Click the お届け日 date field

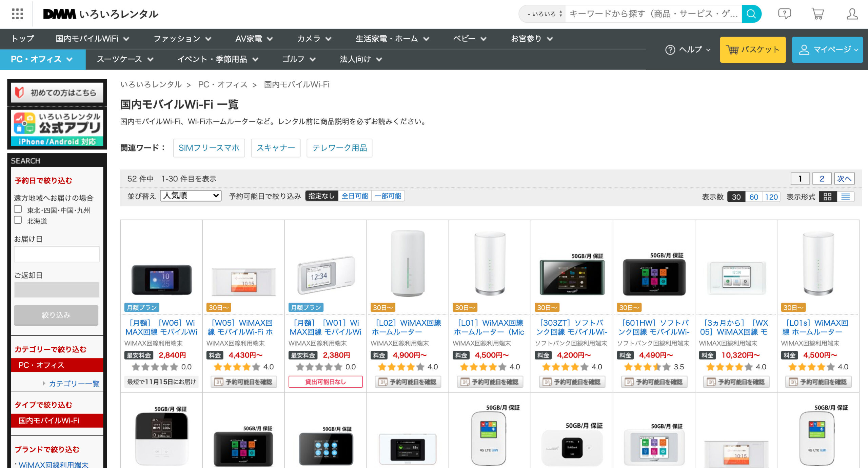[x=57, y=254]
